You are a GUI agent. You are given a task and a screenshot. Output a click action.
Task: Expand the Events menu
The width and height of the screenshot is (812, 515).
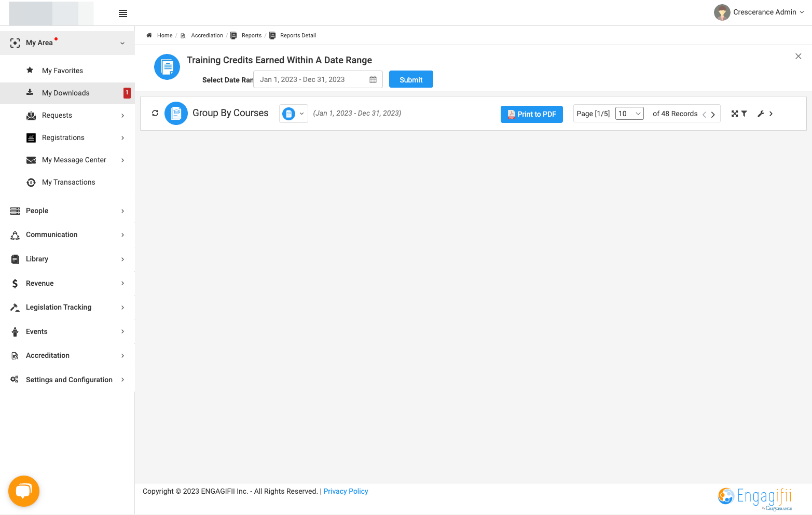[x=67, y=331]
